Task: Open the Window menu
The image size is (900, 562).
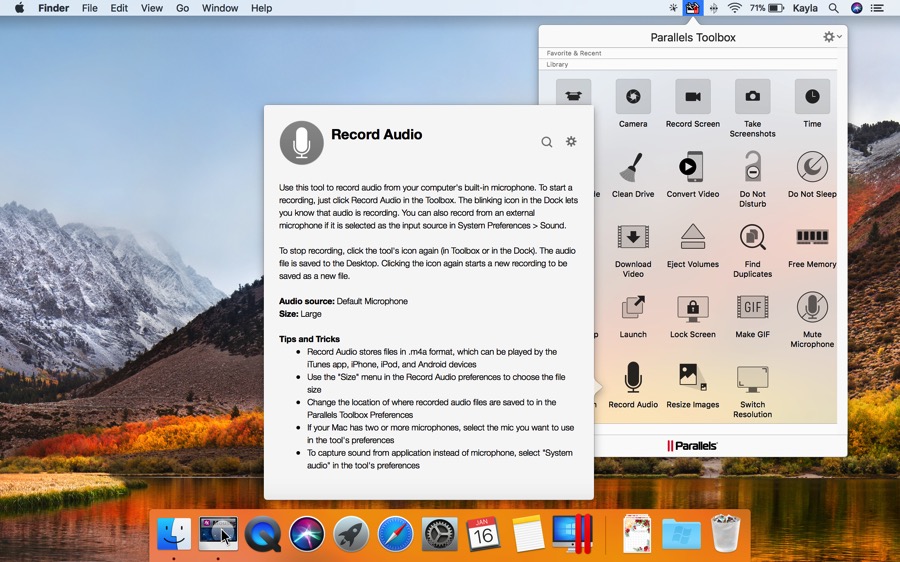Action: pyautogui.click(x=220, y=8)
